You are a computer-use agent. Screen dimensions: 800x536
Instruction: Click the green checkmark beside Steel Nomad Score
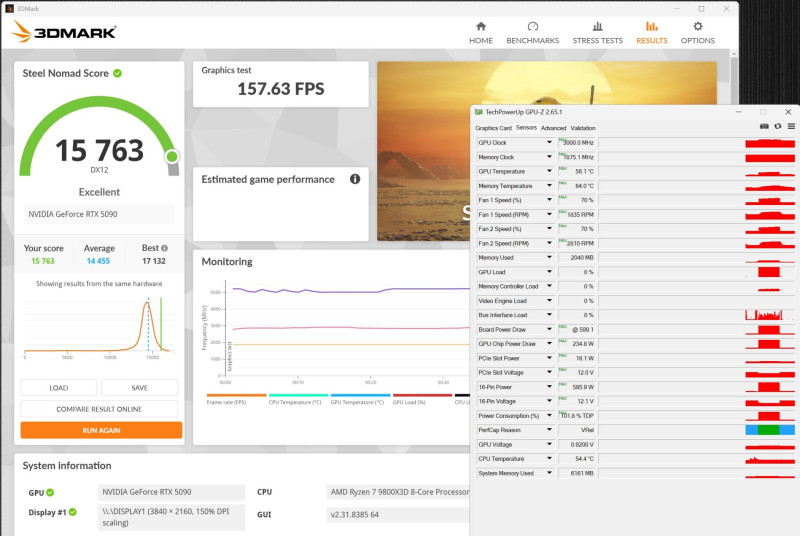117,73
